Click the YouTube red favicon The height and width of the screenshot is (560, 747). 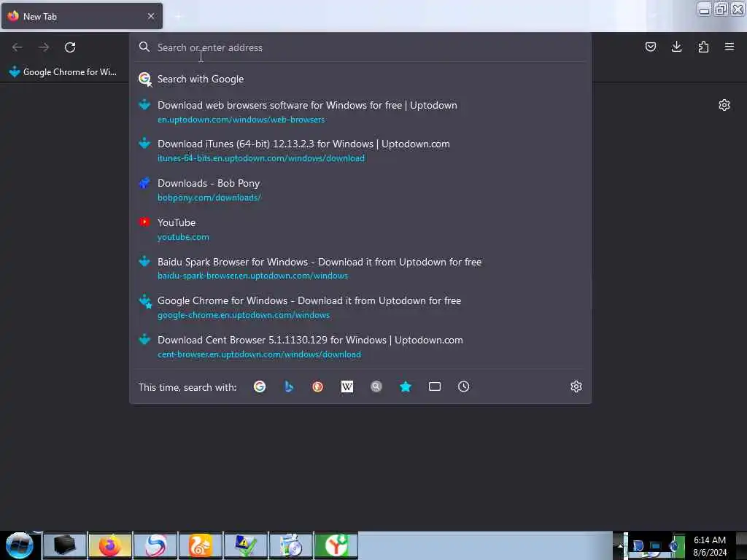coord(144,222)
